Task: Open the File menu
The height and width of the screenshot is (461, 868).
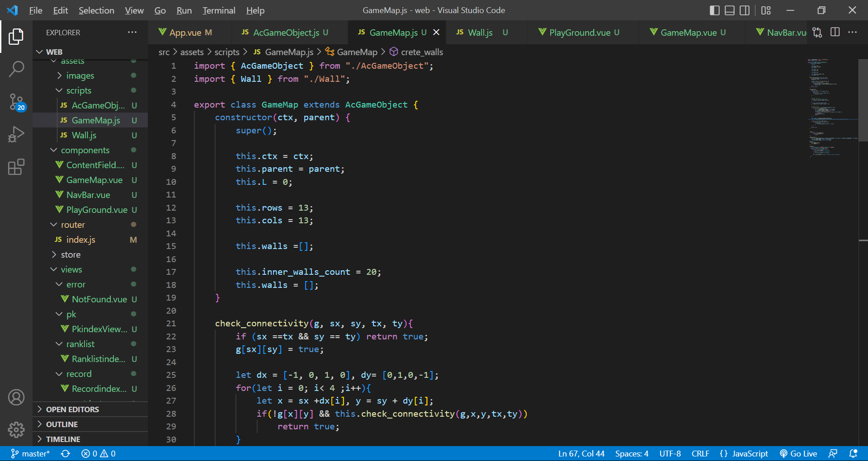Action: tap(36, 10)
